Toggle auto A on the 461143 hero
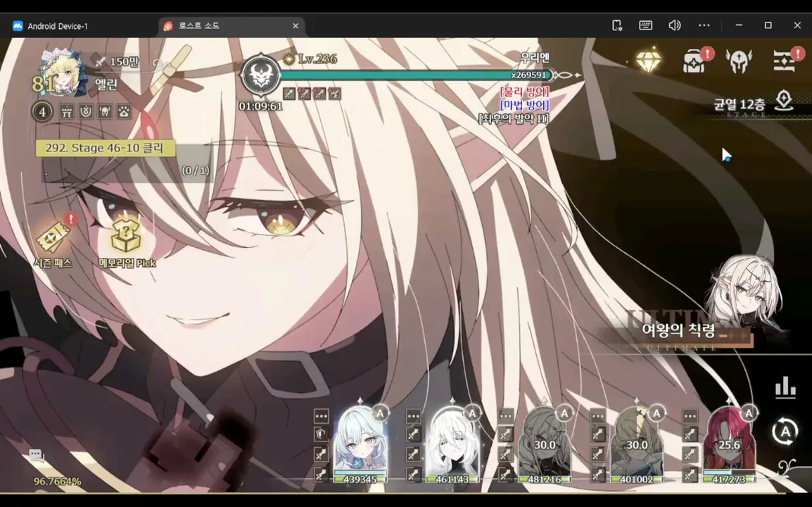Viewport: 812px width, 507px height. (x=471, y=413)
